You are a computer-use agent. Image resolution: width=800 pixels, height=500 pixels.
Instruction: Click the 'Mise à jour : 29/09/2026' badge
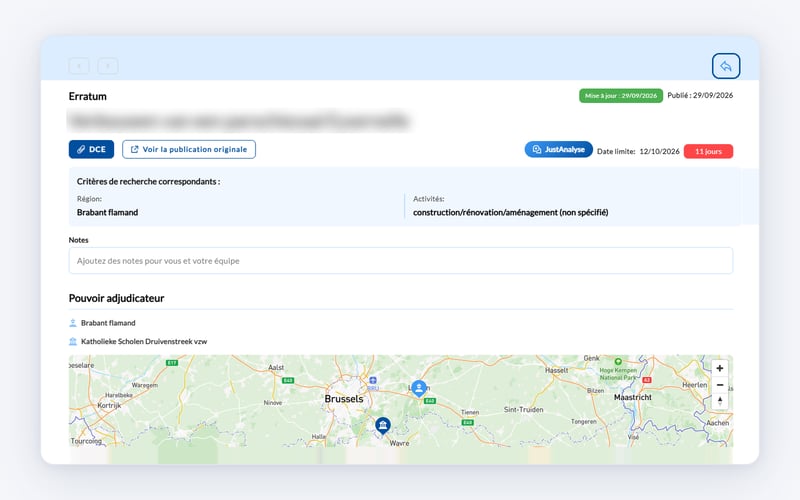pos(620,96)
